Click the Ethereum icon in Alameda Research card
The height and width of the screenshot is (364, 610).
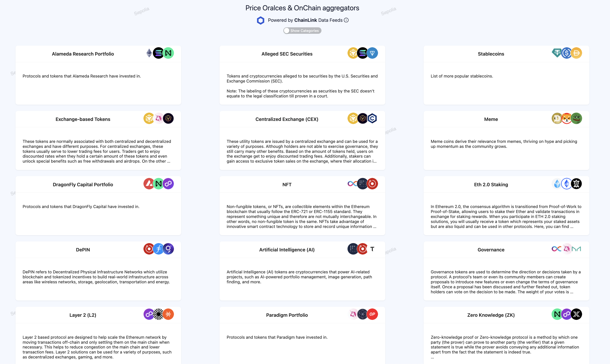tap(149, 53)
